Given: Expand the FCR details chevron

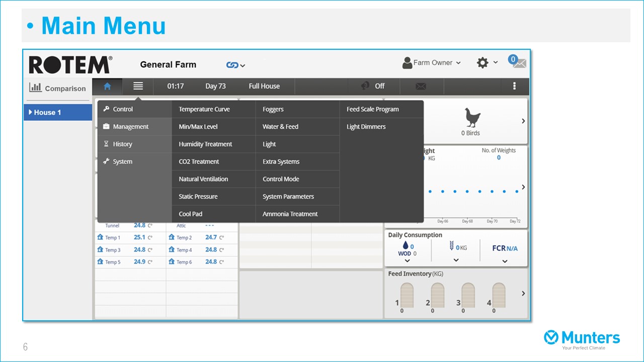Looking at the screenshot, I should [x=505, y=261].
